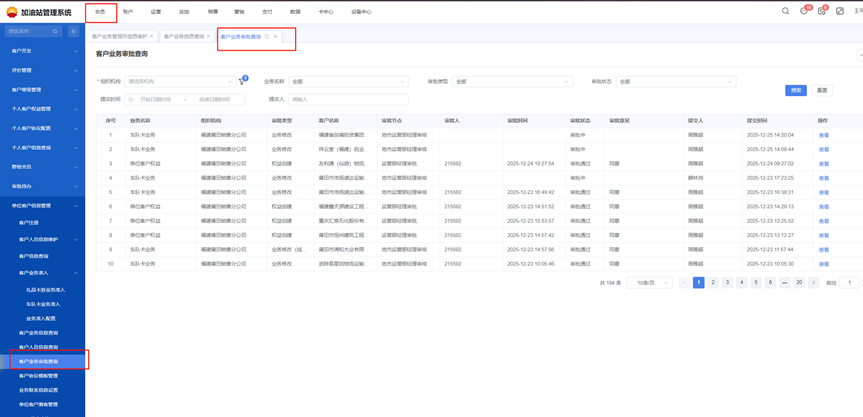Close the 客户业务信息查询 tab

[209, 37]
